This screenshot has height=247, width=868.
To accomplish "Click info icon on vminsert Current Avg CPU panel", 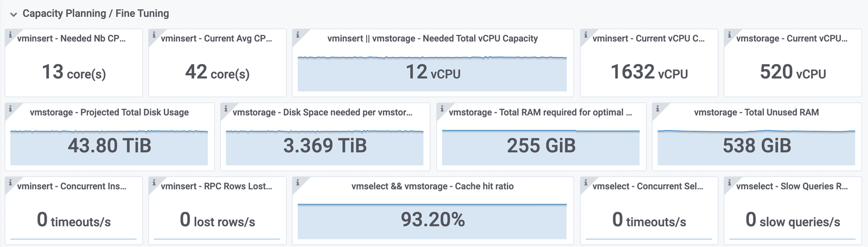I will click(x=154, y=35).
